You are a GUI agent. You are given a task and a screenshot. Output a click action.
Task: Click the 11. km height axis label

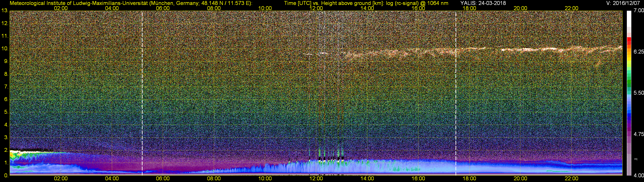5,36
